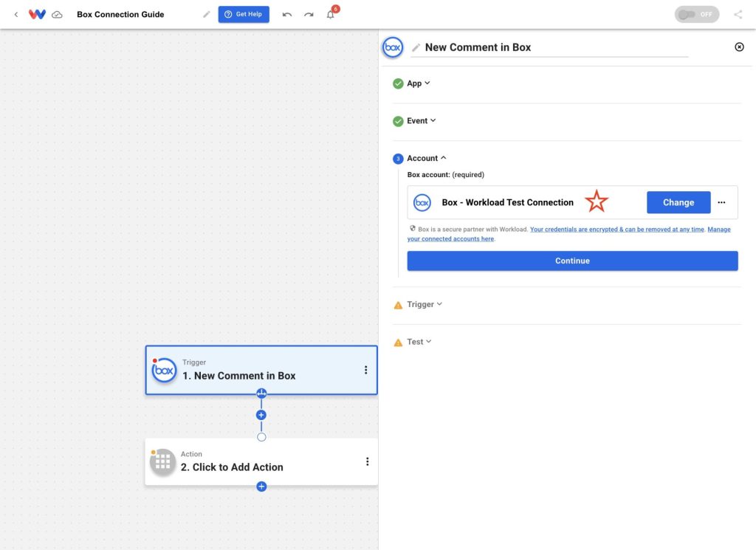This screenshot has height=550, width=756.
Task: Click the warning icon beside Test
Action: (398, 343)
